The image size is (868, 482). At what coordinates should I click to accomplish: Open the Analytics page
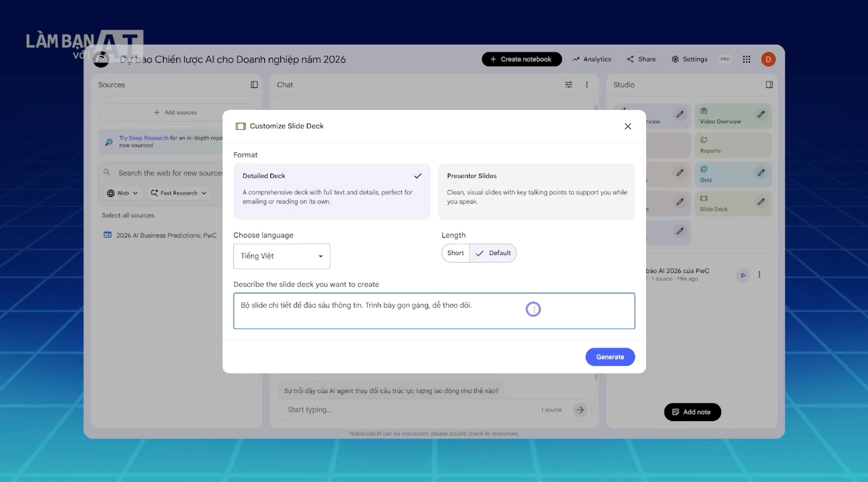point(592,59)
